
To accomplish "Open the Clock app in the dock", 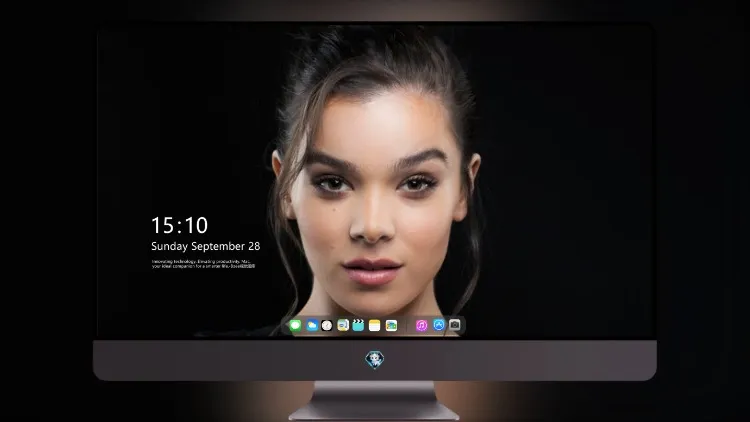I will click(327, 325).
